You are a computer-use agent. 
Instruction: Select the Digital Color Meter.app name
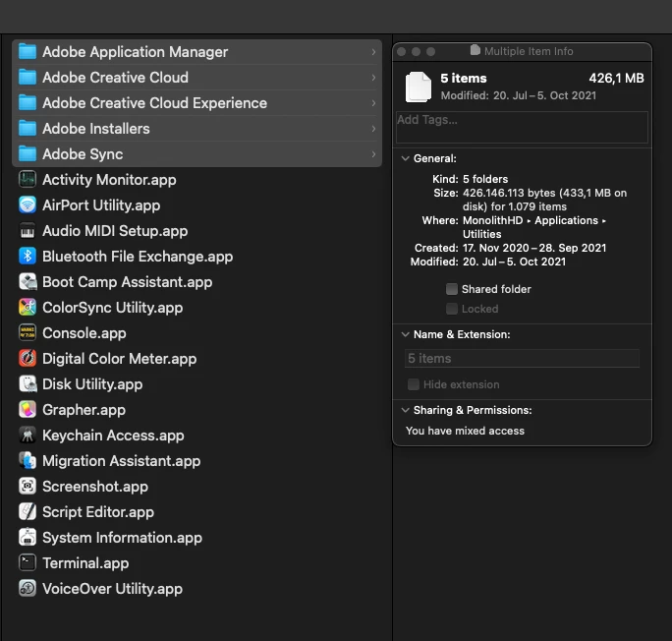click(x=120, y=359)
